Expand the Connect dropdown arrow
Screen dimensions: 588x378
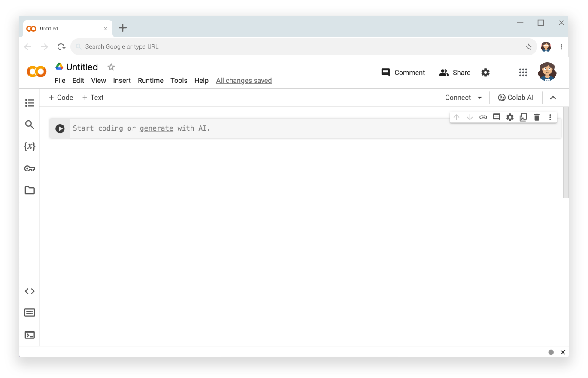pyautogui.click(x=480, y=98)
